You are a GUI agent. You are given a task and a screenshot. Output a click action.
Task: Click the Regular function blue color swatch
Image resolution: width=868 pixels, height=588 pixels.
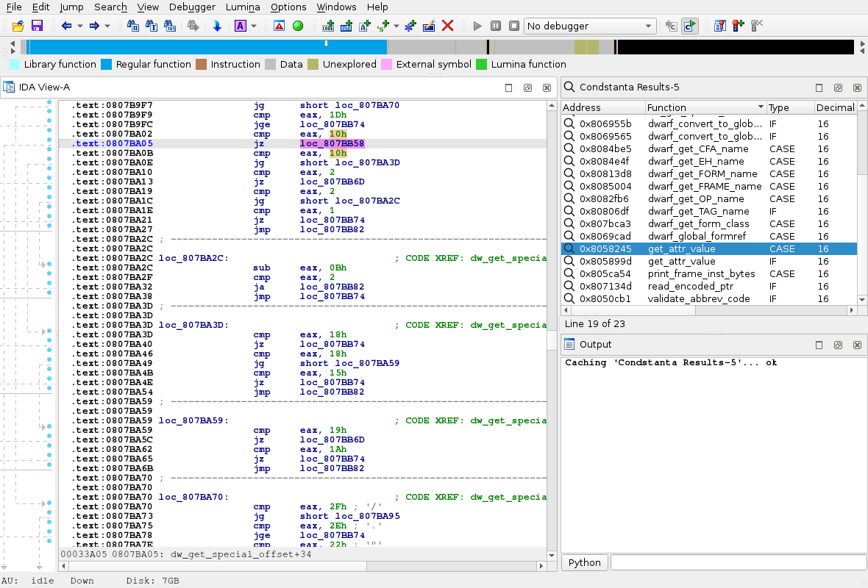(x=107, y=65)
